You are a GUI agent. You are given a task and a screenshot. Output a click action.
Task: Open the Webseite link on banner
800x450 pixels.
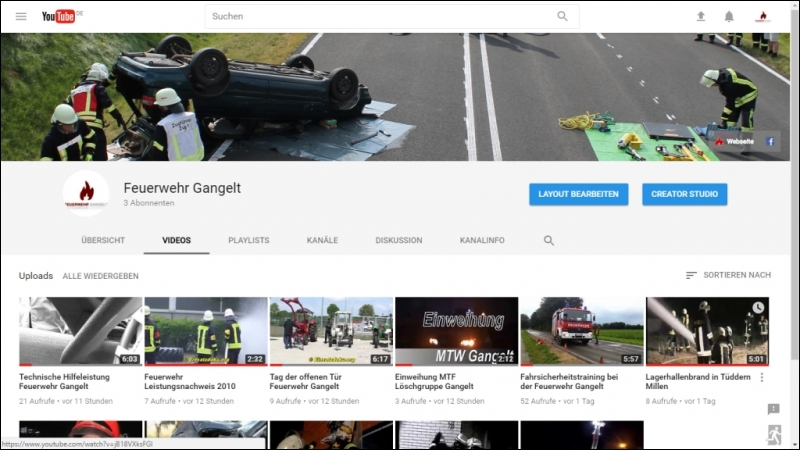(735, 141)
